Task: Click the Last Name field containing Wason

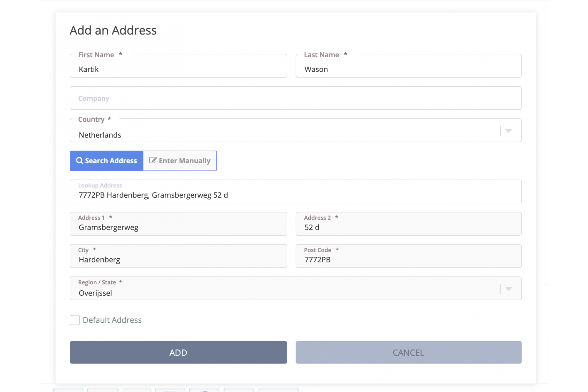Action: [x=408, y=69]
